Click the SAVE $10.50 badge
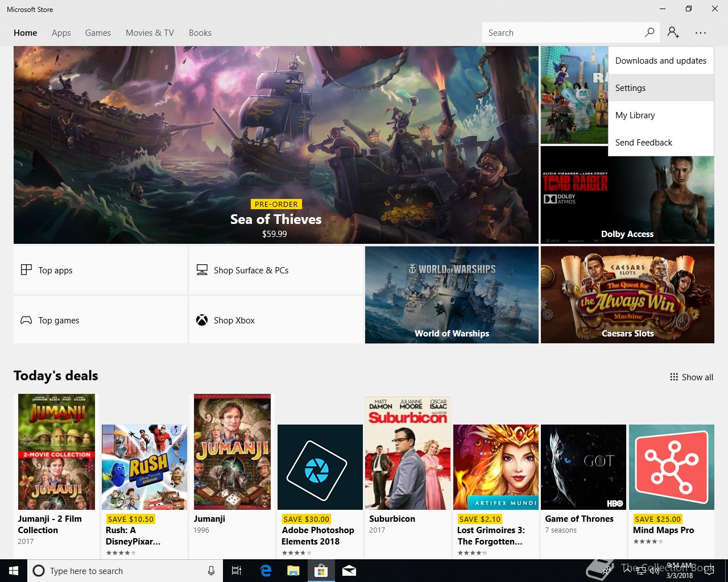 [130, 519]
